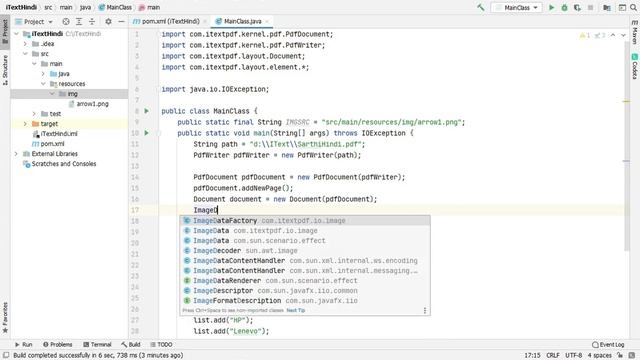The width and height of the screenshot is (640, 360).
Task: Choose ImageDescriptor completion suggestion
Action: [305, 291]
